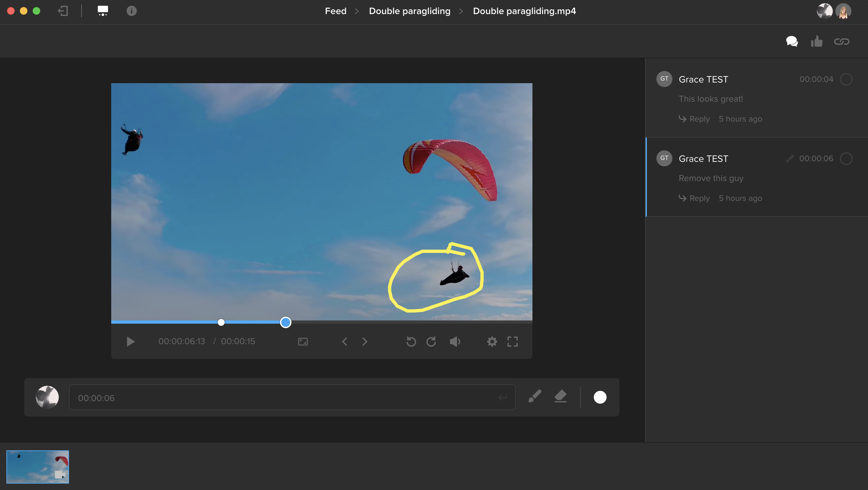
Task: Go to the next frame arrow
Action: (x=365, y=342)
